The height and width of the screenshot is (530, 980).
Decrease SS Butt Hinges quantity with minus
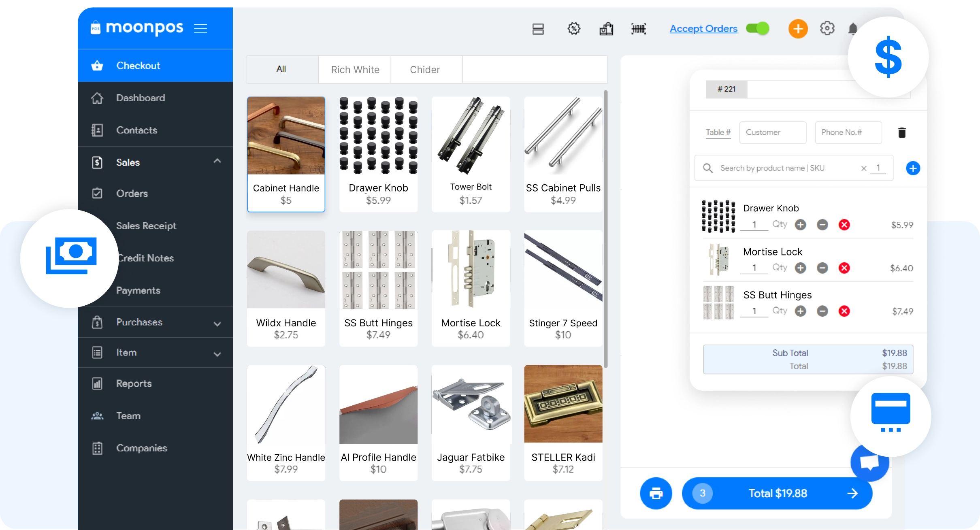(822, 311)
